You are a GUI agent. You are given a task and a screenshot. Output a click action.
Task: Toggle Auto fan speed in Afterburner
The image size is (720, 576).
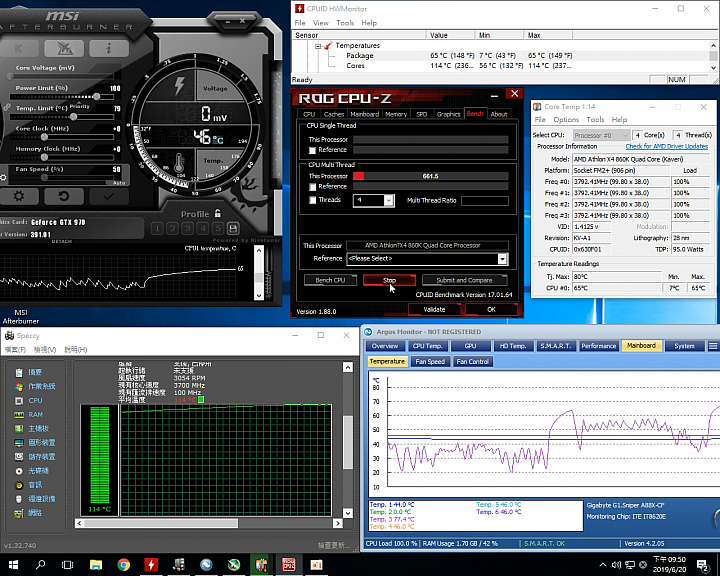(x=118, y=183)
